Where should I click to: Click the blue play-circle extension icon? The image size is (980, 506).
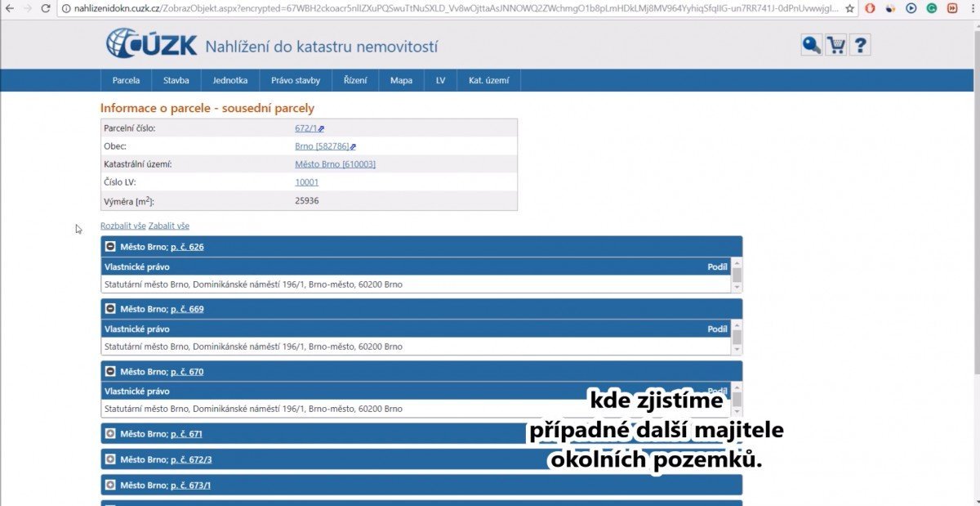click(x=911, y=8)
